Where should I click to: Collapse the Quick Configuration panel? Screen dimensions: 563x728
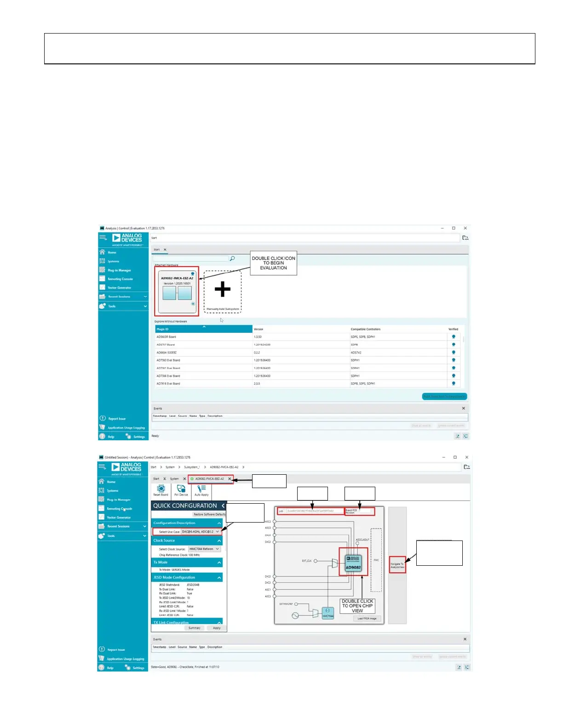pyautogui.click(x=223, y=506)
